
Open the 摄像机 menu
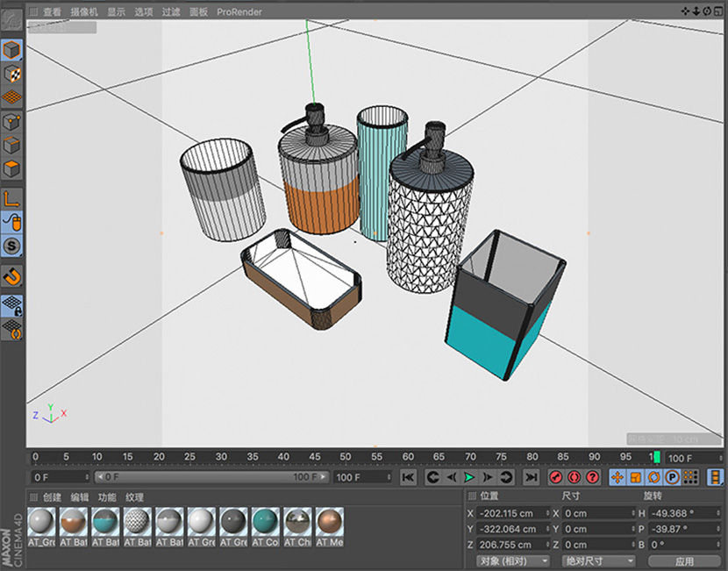84,12
